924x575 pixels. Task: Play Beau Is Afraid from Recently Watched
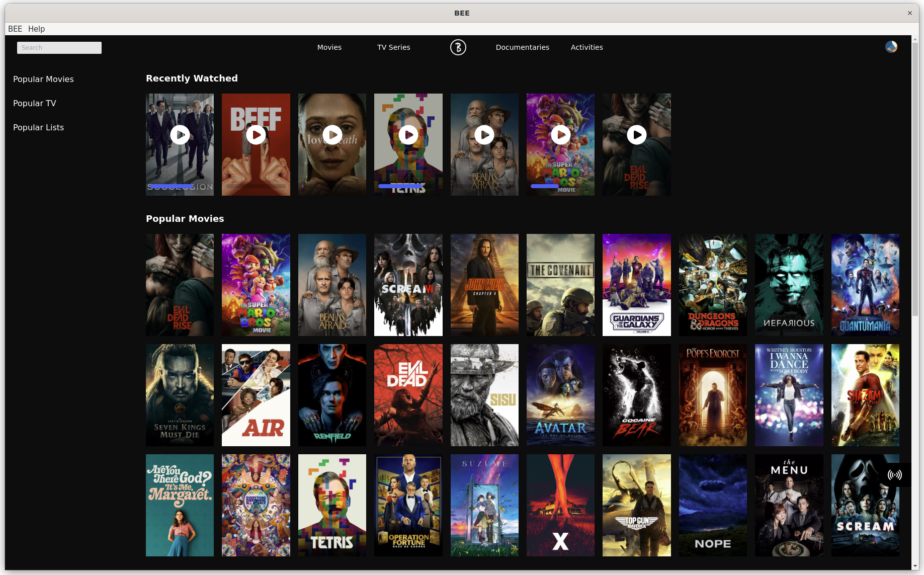tap(484, 135)
